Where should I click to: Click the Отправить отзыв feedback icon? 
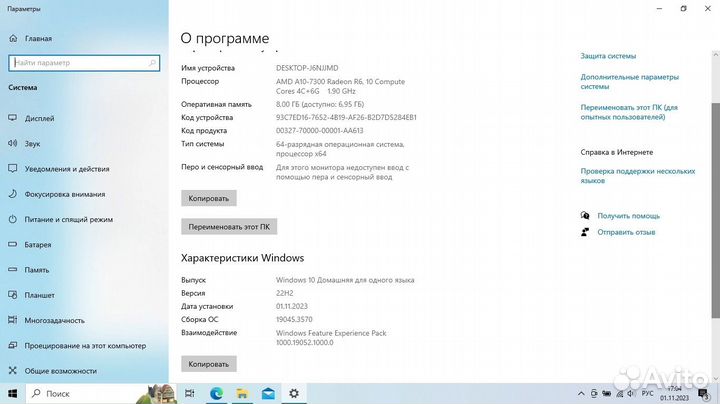[x=585, y=232]
